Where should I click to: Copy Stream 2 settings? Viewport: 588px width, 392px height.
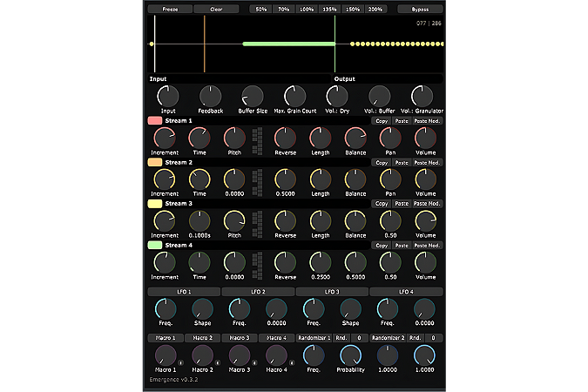(382, 162)
